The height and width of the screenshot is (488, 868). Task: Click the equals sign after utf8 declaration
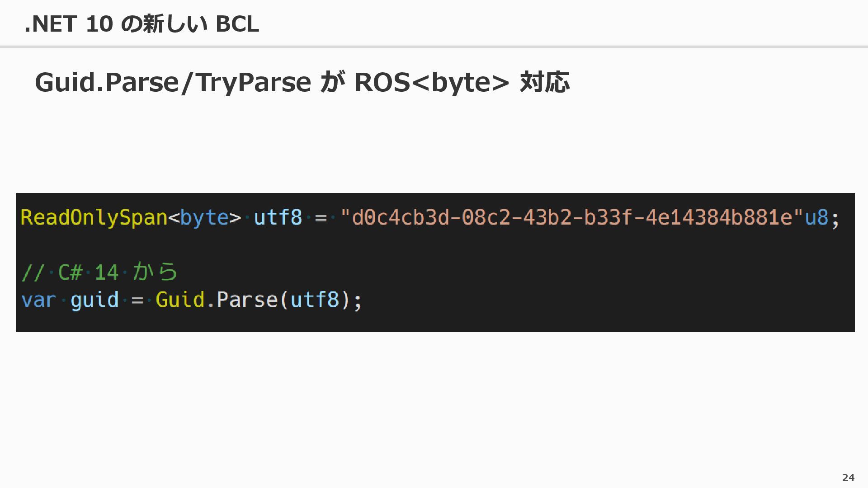pyautogui.click(x=321, y=218)
